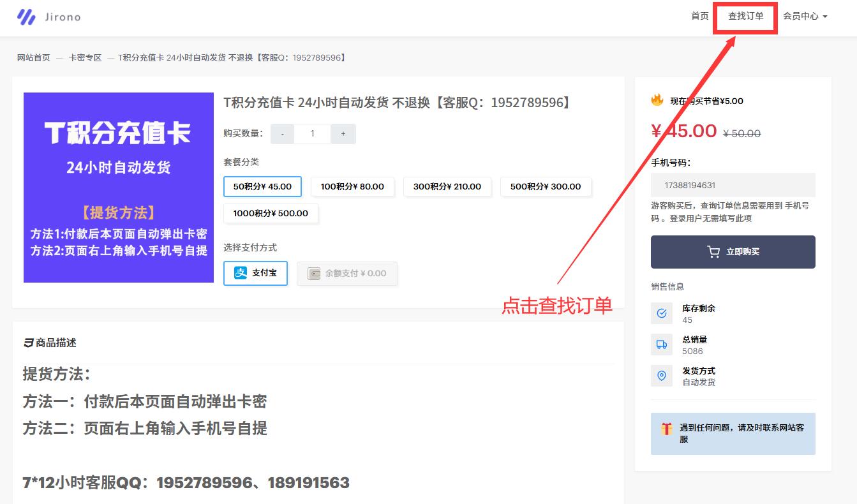Click the gift box icon in the notice
This screenshot has width=857, height=504.
667,429
